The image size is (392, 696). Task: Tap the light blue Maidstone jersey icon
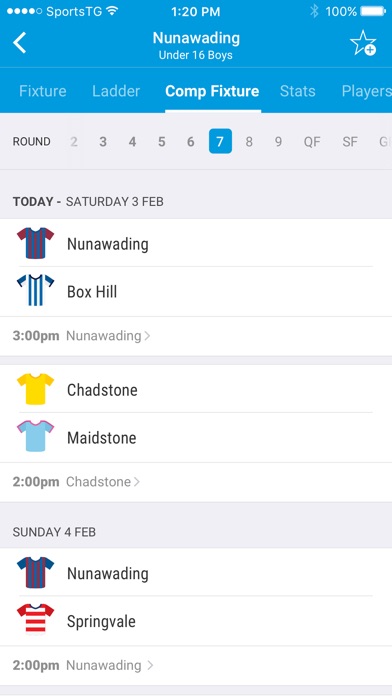[36, 436]
